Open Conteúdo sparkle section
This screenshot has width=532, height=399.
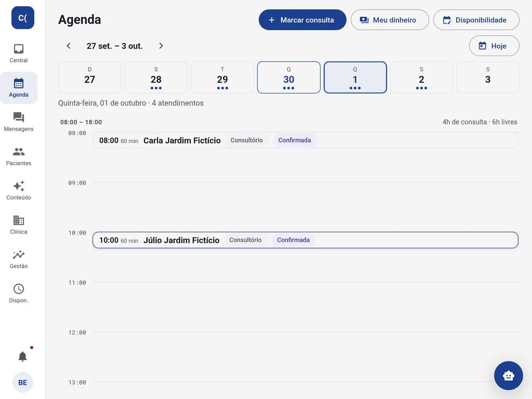point(19,190)
